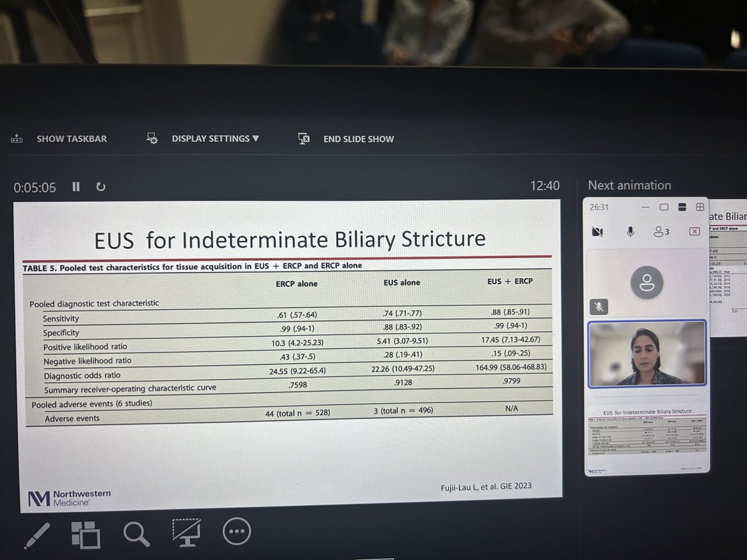Pause the presentation timer
Viewport: 747px width, 560px height.
pyautogui.click(x=76, y=186)
